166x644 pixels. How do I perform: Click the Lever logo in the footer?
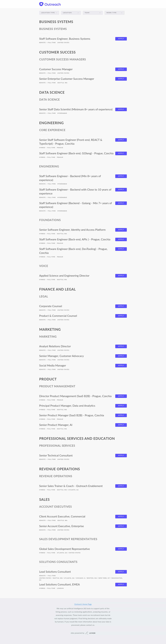(91, 633)
